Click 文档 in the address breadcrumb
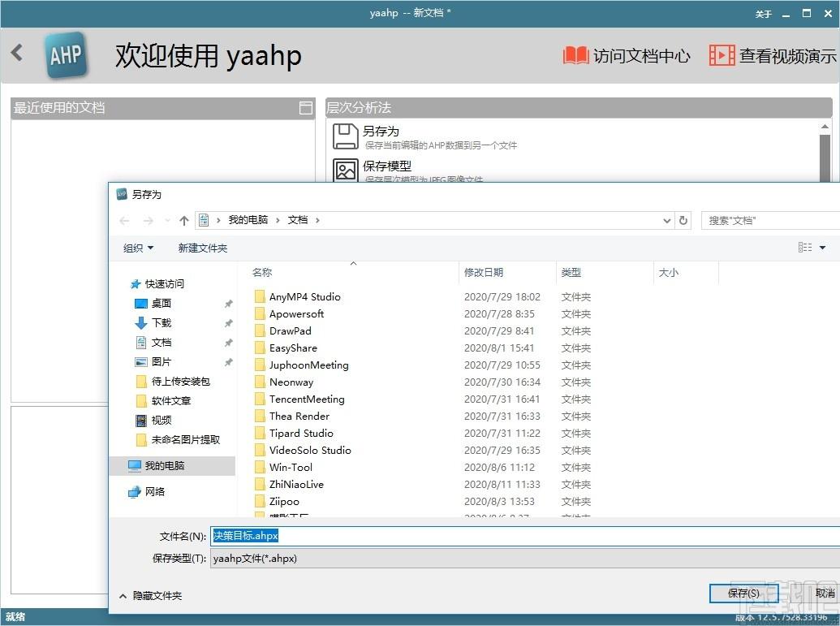The image size is (840, 626). pyautogui.click(x=298, y=220)
